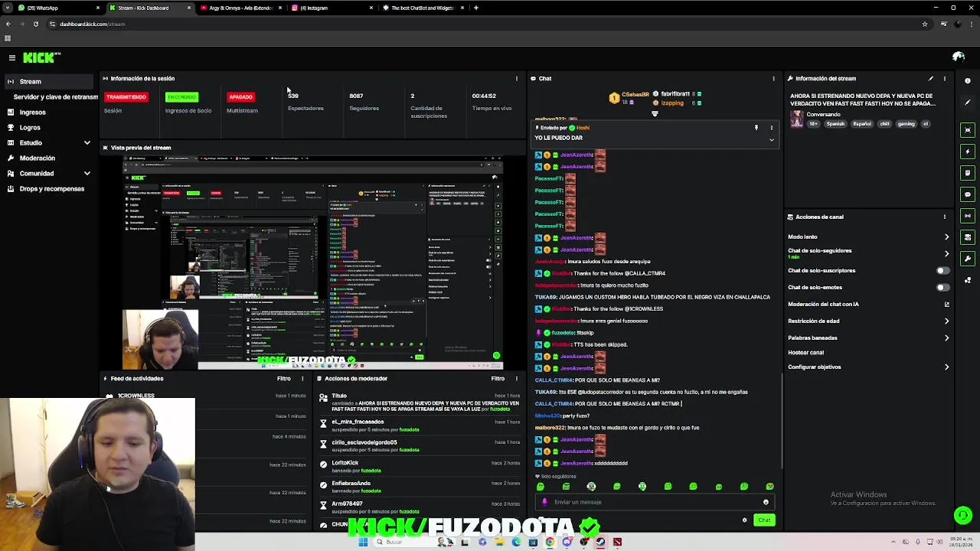Screen dimensions: 980x551
Task: Expand the Comunidad sidebar section
Action: [87, 173]
